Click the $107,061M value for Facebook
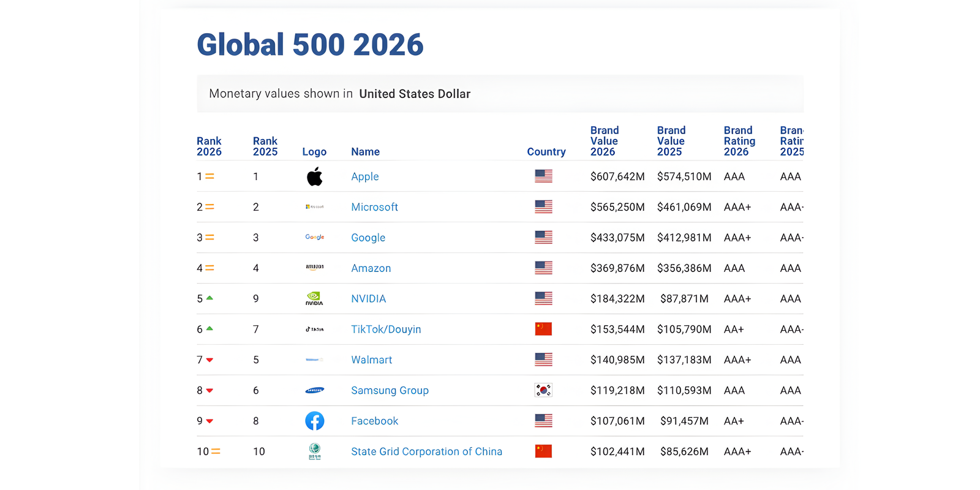Viewport: 980px width, 490px height. pyautogui.click(x=617, y=421)
